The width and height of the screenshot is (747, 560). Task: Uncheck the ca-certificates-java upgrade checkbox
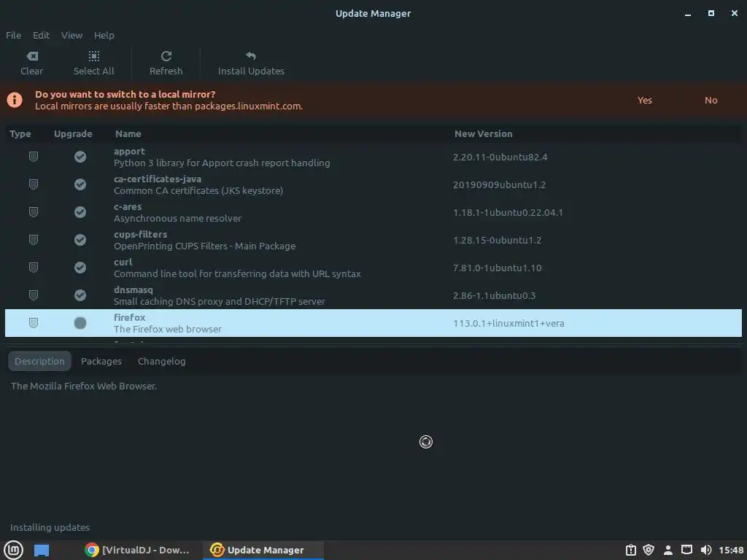click(x=80, y=184)
